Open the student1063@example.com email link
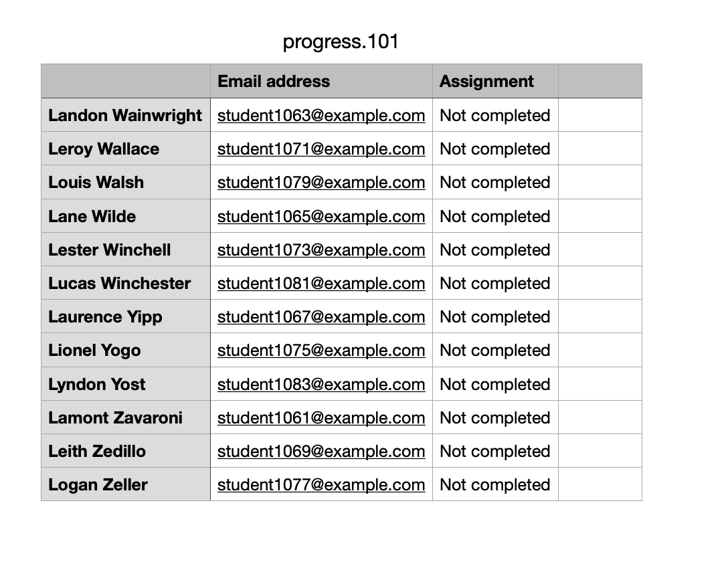This screenshot has height=570, width=728. click(321, 116)
